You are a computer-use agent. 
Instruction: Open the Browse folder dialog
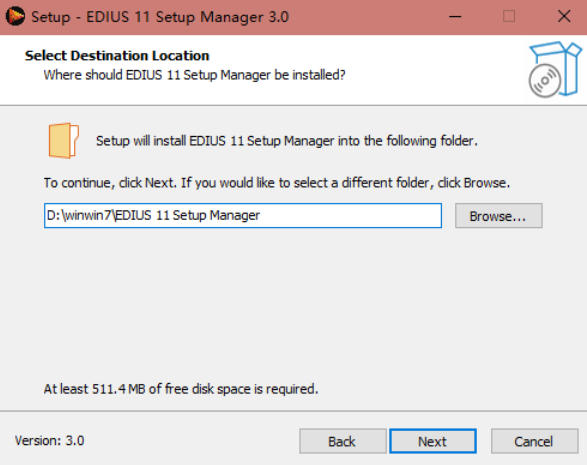498,216
